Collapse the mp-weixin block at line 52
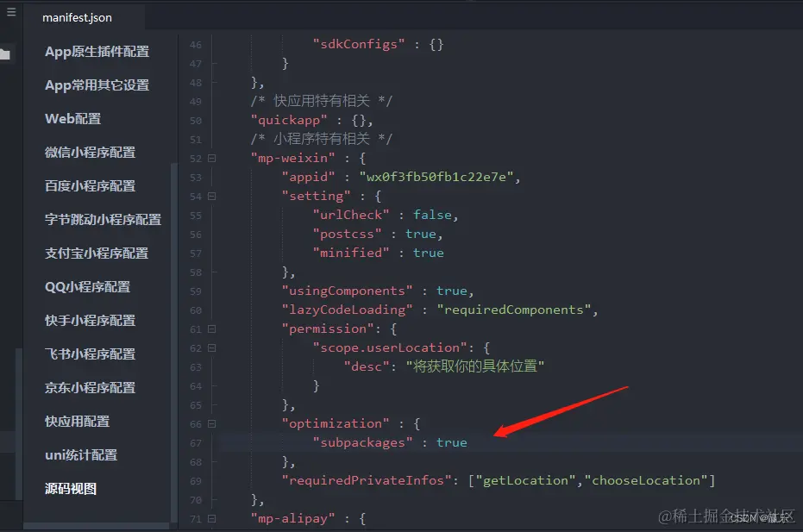Image resolution: width=803 pixels, height=532 pixels. 211,158
